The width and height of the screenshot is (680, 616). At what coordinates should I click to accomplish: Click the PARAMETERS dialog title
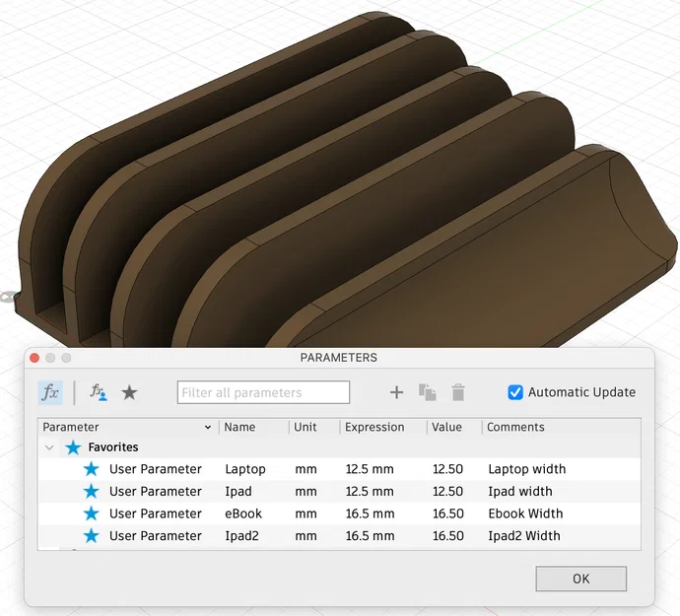click(x=339, y=358)
